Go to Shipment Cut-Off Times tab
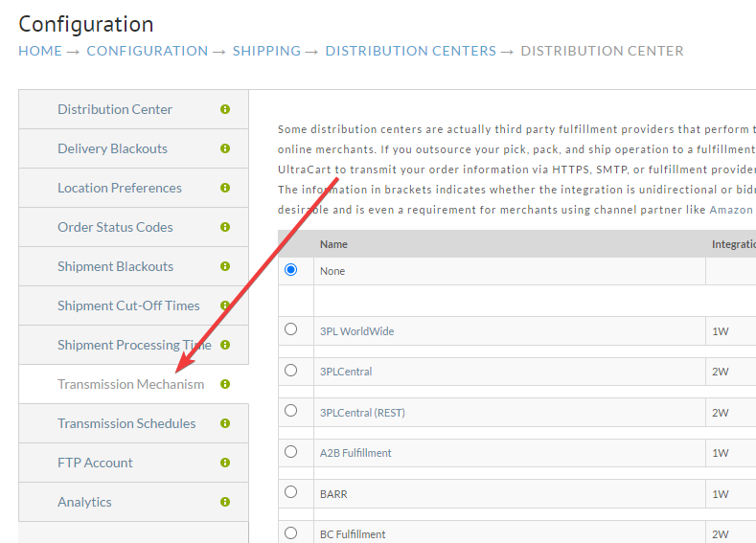 coord(133,305)
